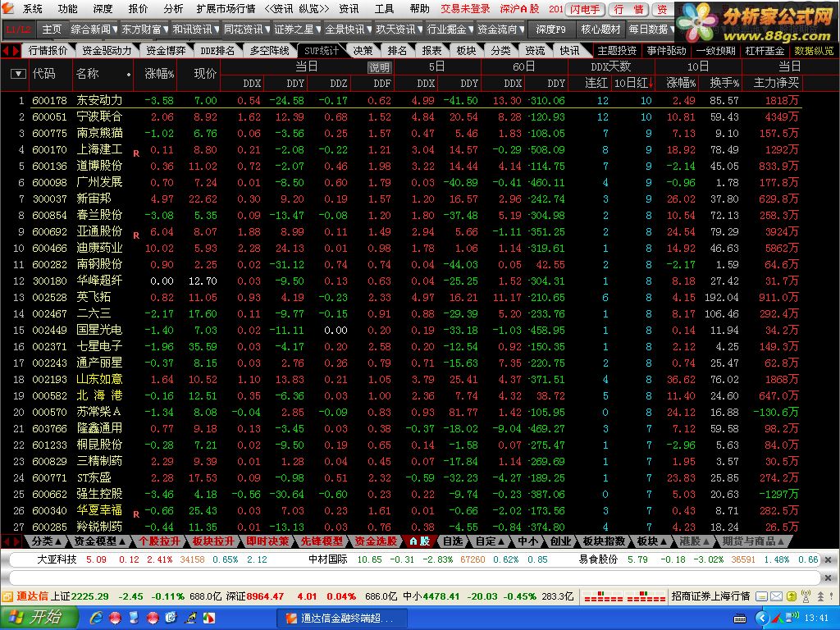
Task: Click the 核心题材 button
Action: (x=600, y=30)
